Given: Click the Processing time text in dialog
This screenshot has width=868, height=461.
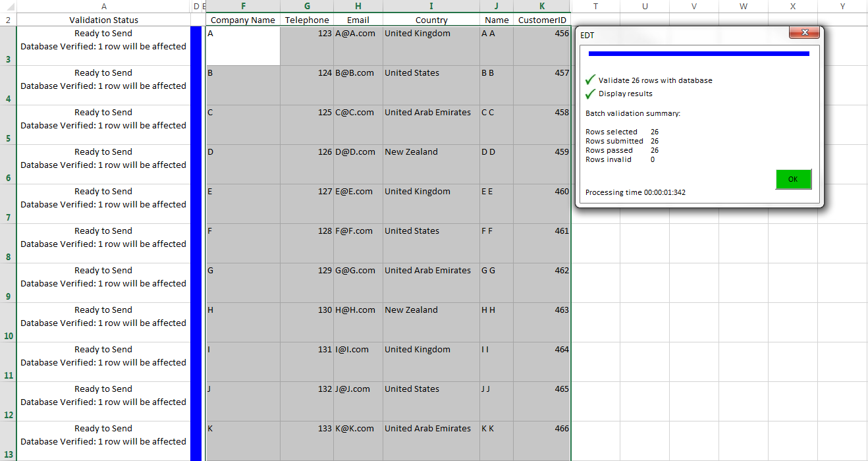Looking at the screenshot, I should (635, 192).
